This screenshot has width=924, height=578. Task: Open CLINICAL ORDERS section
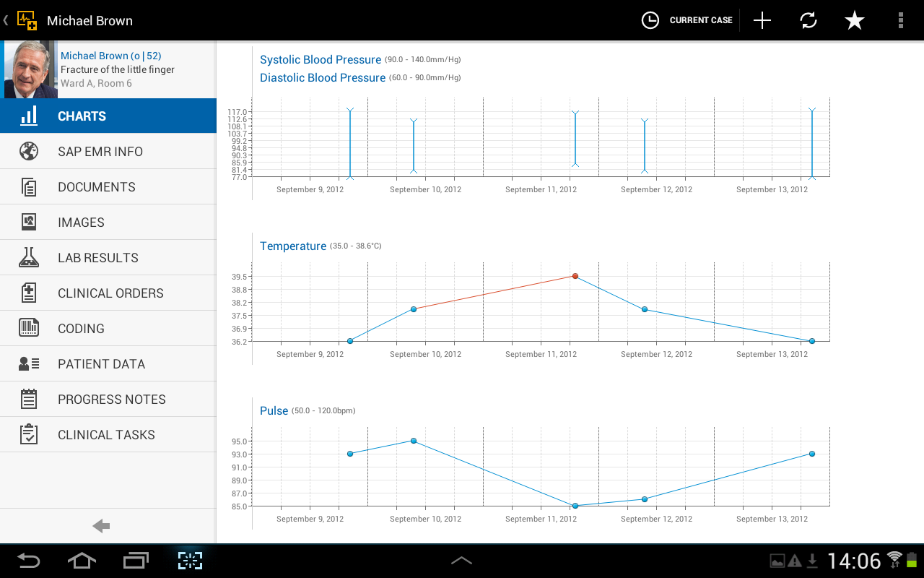point(108,293)
